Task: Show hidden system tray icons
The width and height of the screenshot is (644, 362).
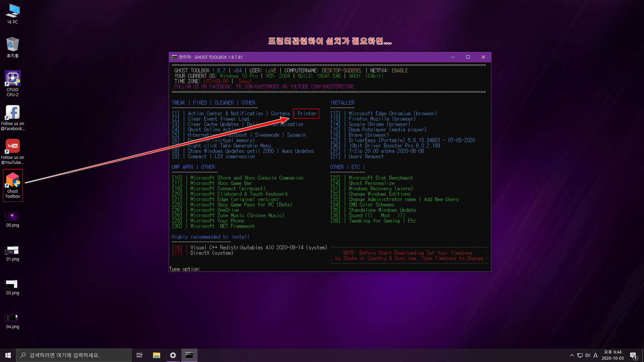Action: coord(572,355)
